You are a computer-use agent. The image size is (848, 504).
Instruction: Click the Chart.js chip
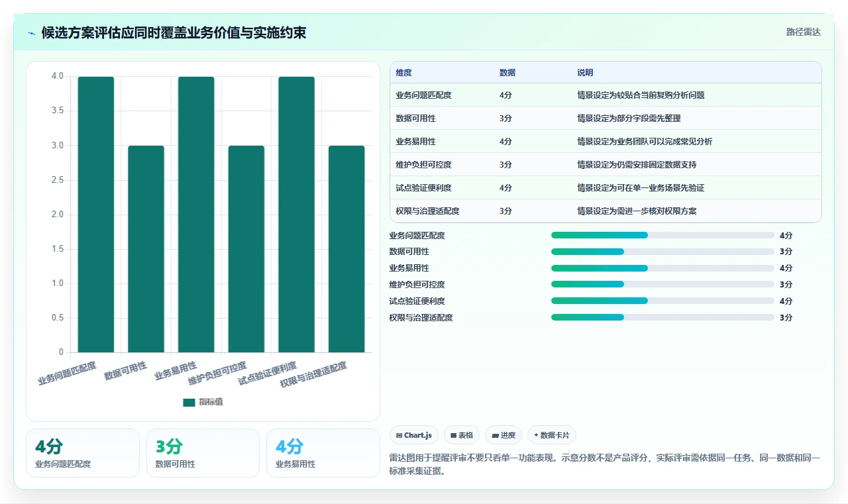click(x=414, y=435)
